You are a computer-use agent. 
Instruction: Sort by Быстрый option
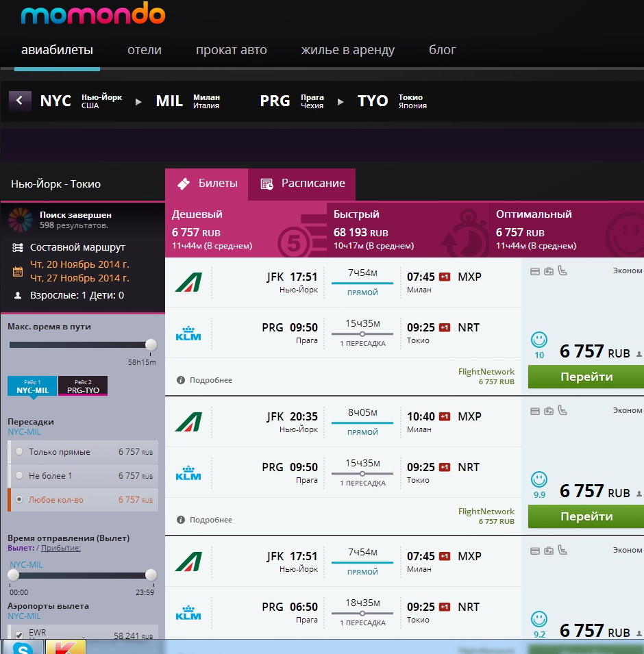coord(408,229)
